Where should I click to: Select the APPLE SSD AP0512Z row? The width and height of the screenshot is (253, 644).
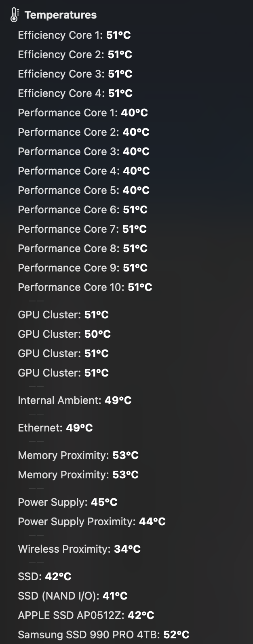point(86,615)
